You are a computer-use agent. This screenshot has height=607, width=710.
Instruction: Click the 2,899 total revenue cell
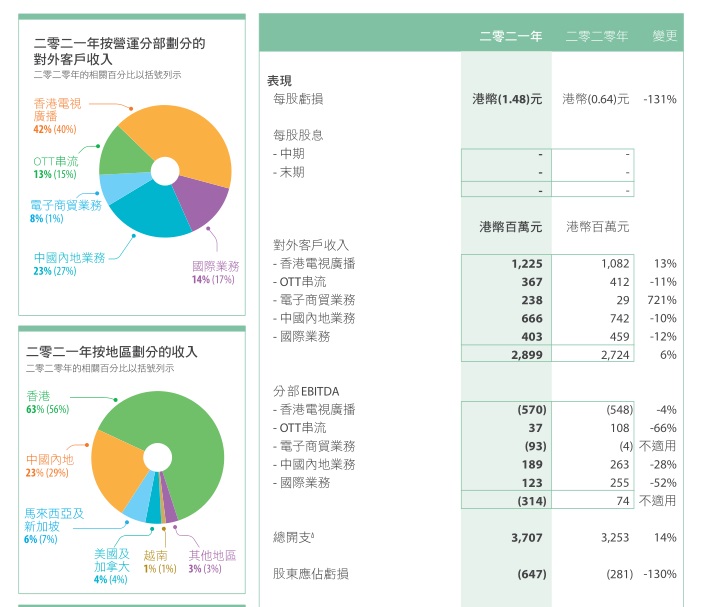click(x=526, y=355)
